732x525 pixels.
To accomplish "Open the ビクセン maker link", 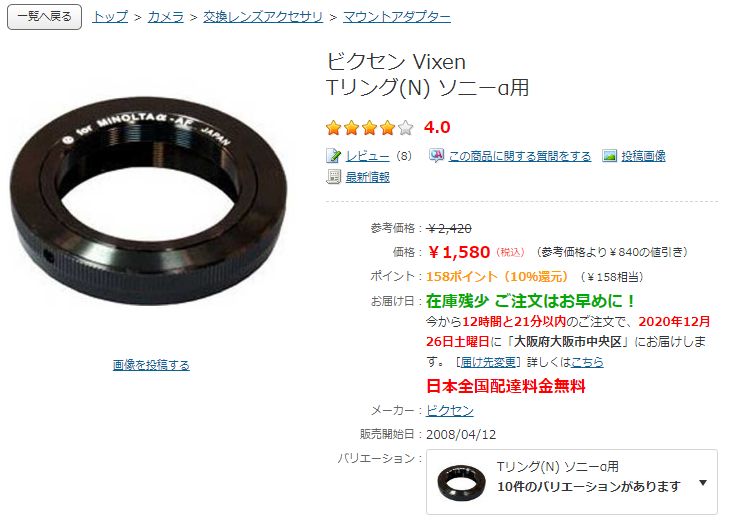I will 450,411.
